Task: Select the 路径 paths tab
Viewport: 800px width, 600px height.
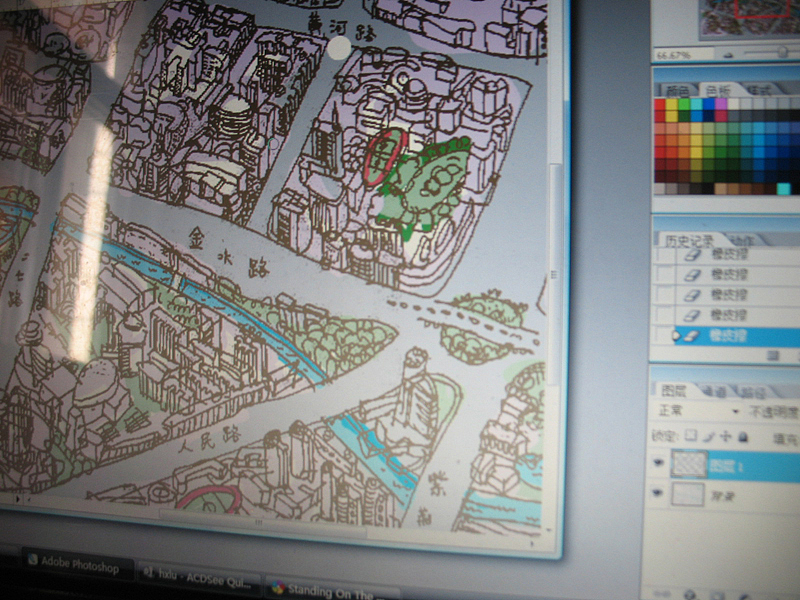Action: [x=753, y=392]
